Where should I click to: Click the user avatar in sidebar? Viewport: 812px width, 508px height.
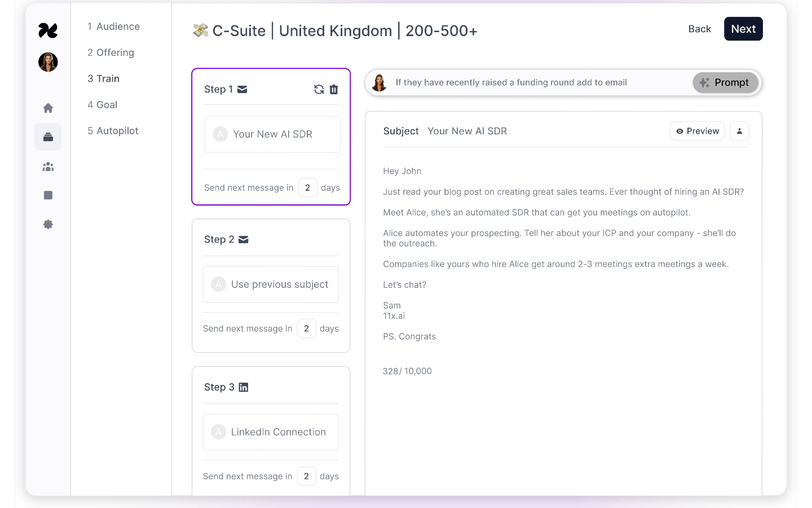click(x=48, y=62)
